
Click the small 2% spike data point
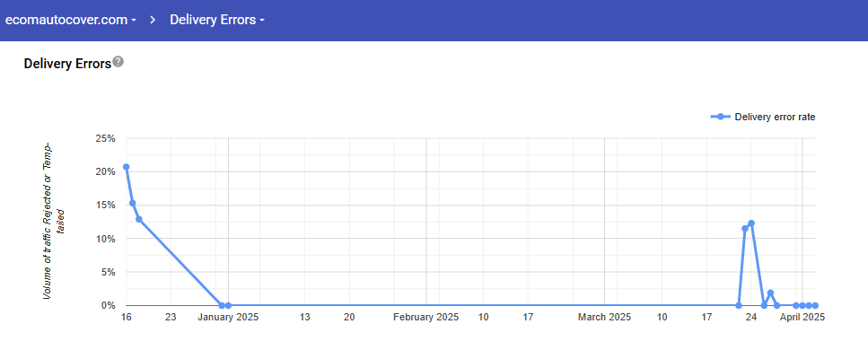coord(770,293)
